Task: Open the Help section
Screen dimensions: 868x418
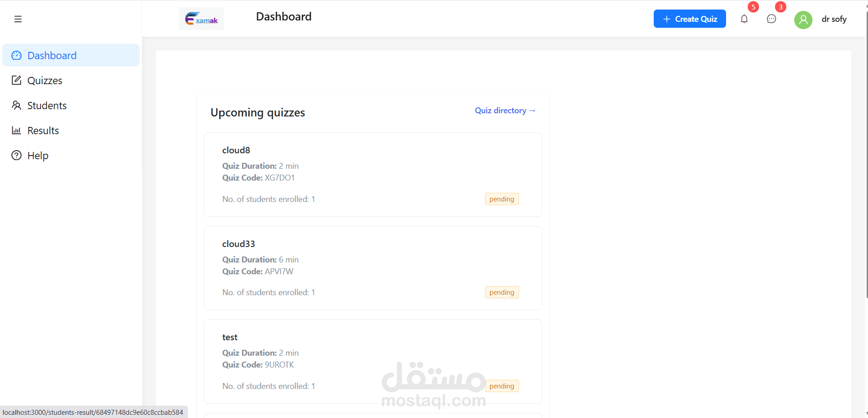Action: 71,156
